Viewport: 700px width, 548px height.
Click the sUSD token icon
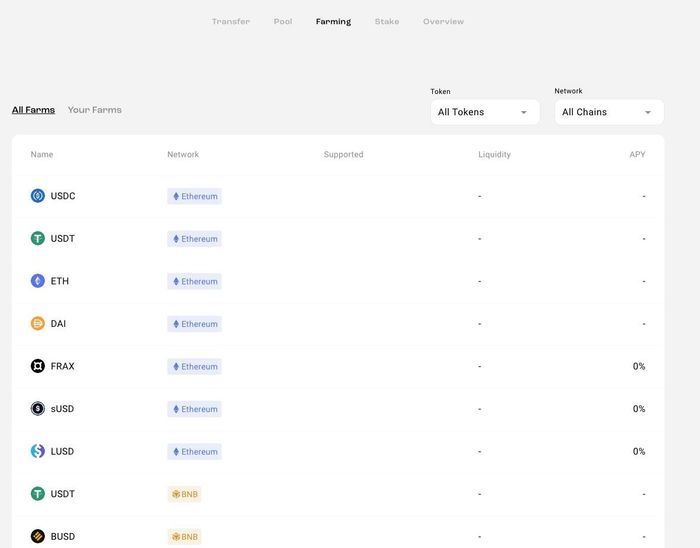coord(38,409)
